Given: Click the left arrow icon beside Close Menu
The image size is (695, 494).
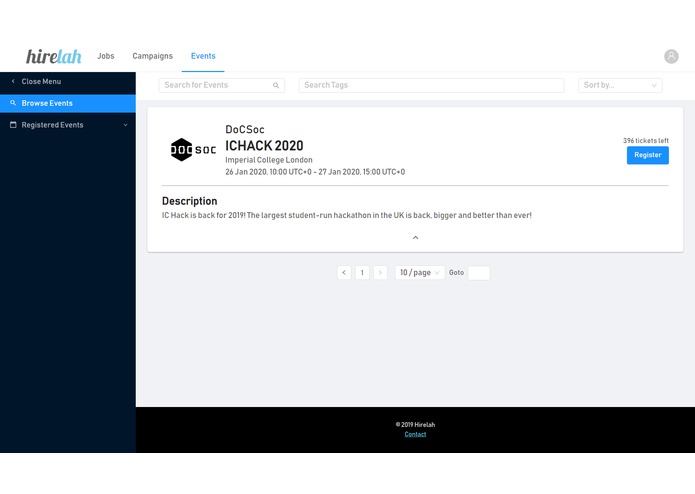Looking at the screenshot, I should (13, 82).
